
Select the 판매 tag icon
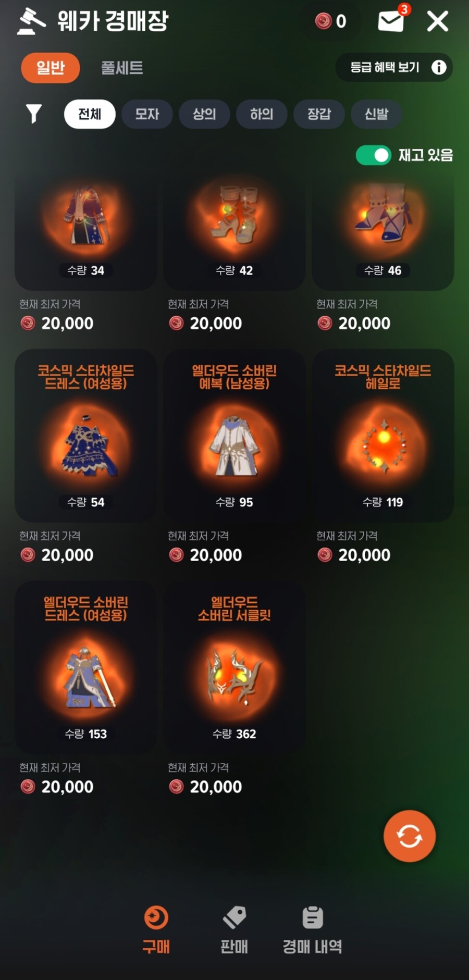[x=234, y=917]
